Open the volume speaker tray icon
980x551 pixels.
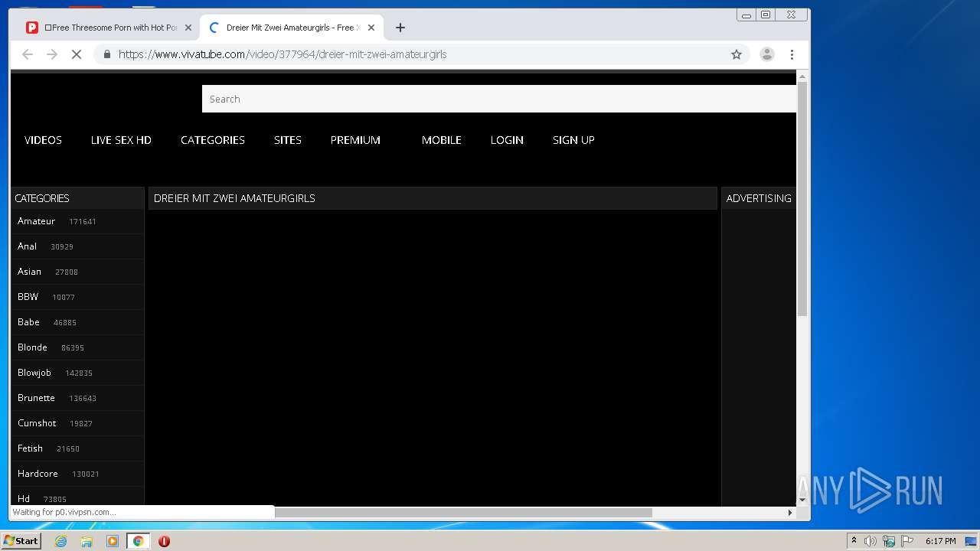[871, 541]
